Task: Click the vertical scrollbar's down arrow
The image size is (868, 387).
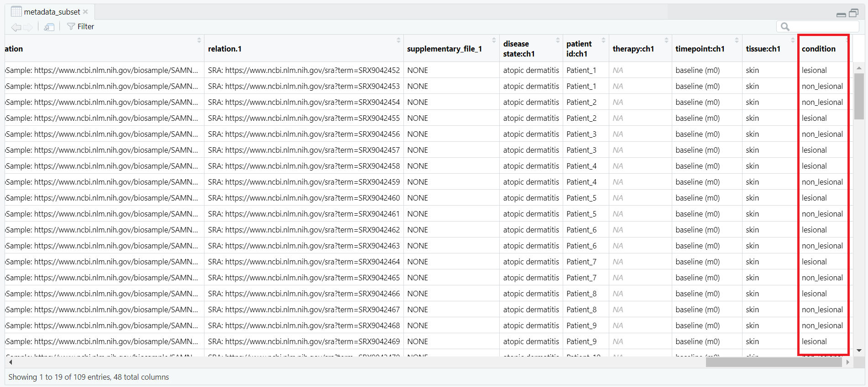Action: point(859,351)
